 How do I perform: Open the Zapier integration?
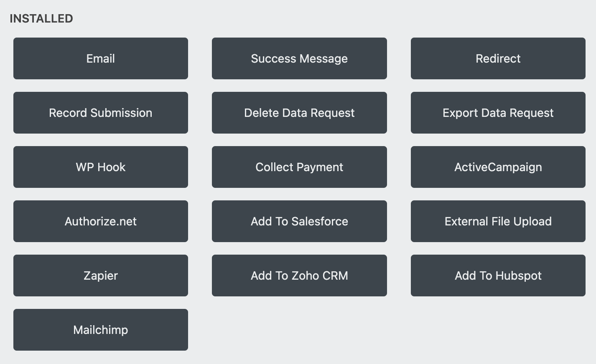pyautogui.click(x=100, y=276)
